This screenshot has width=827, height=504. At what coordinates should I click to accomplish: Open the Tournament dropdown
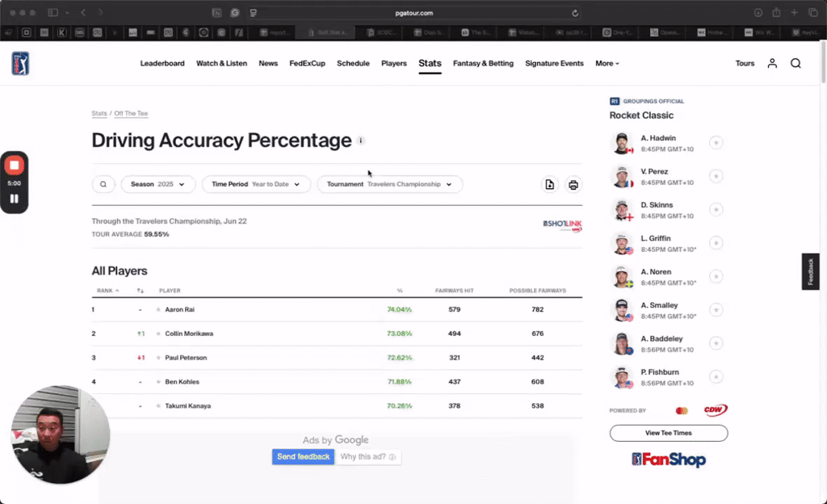[x=390, y=184]
